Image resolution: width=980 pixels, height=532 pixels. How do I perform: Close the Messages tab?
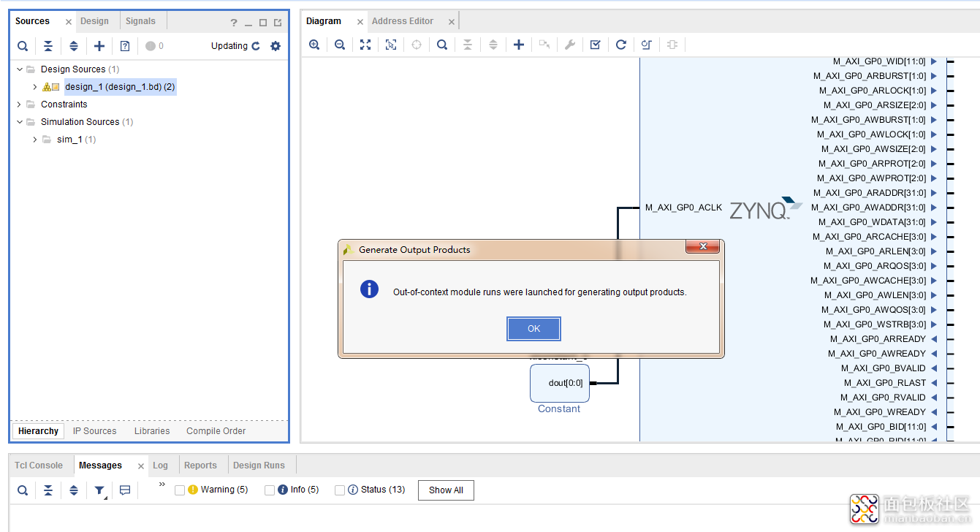click(x=141, y=466)
